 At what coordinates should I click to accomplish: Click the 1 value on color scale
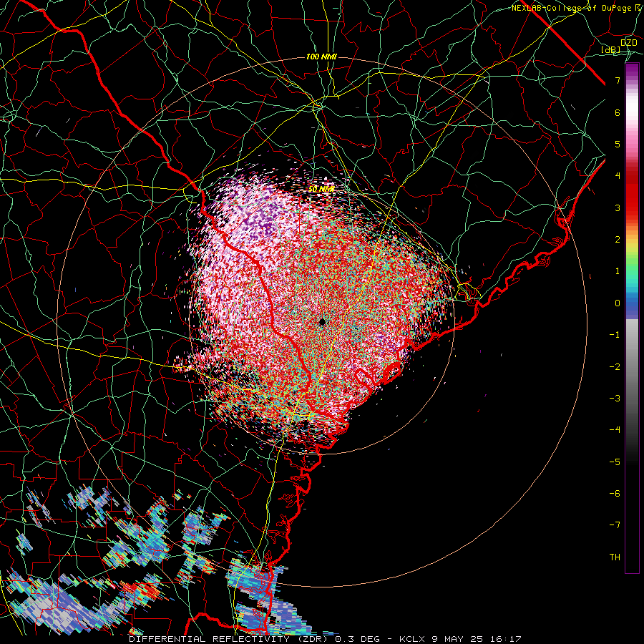[618, 271]
